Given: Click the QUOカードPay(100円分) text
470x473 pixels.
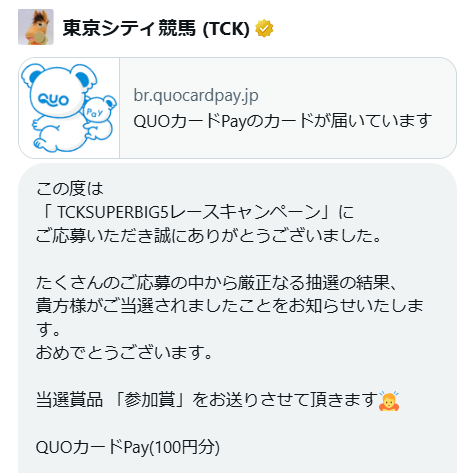Looking at the screenshot, I should 128,447.
